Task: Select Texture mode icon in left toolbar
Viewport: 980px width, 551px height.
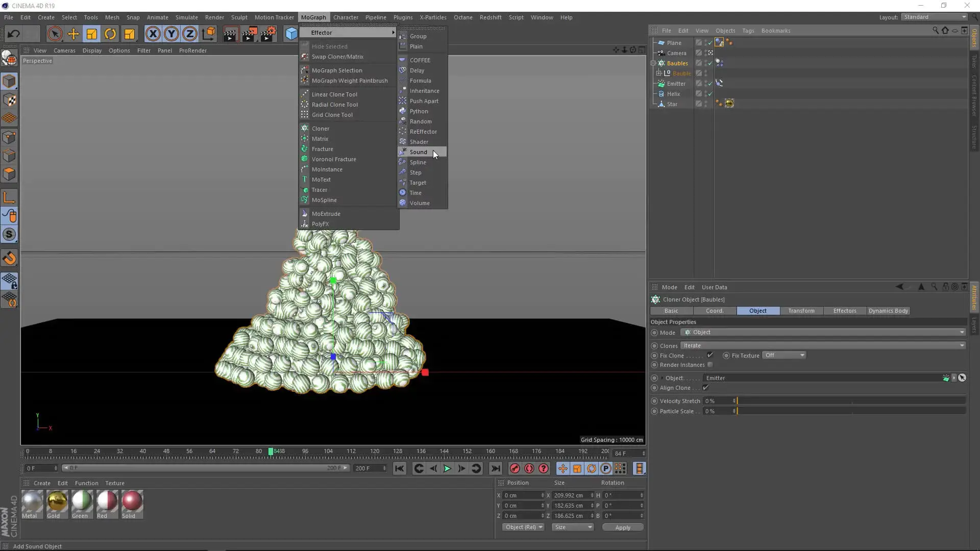Action: pyautogui.click(x=9, y=100)
